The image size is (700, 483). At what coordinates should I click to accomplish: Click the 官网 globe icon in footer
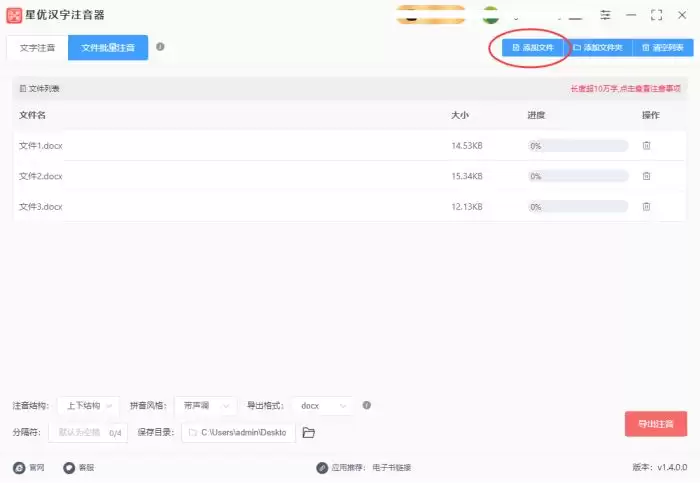tap(19, 468)
